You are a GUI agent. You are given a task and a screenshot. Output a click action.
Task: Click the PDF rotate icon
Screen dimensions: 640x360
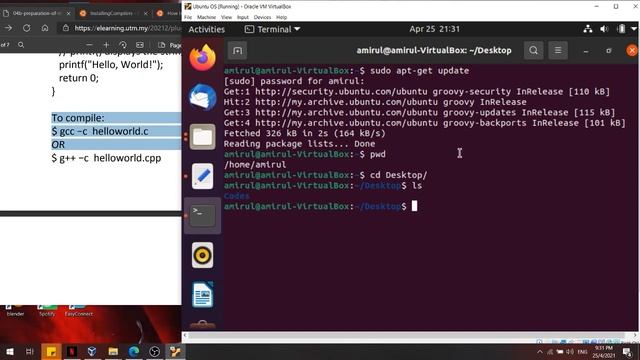point(123,44)
